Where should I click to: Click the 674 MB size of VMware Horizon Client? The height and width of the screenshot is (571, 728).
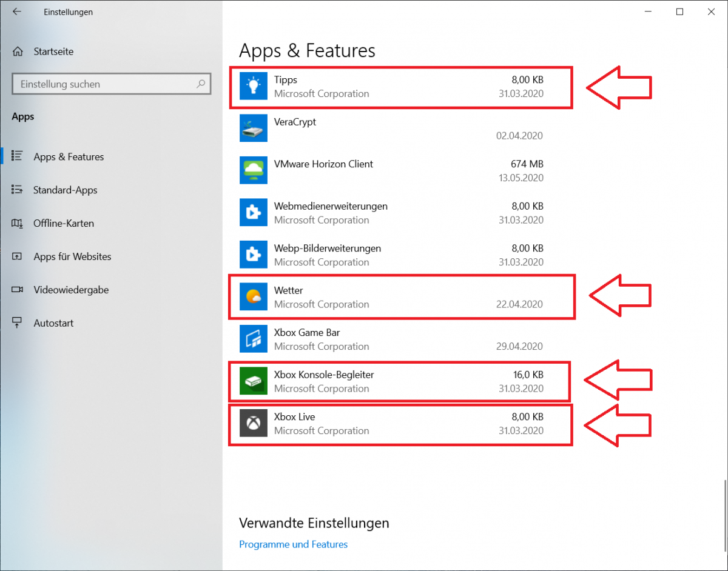[x=527, y=164]
